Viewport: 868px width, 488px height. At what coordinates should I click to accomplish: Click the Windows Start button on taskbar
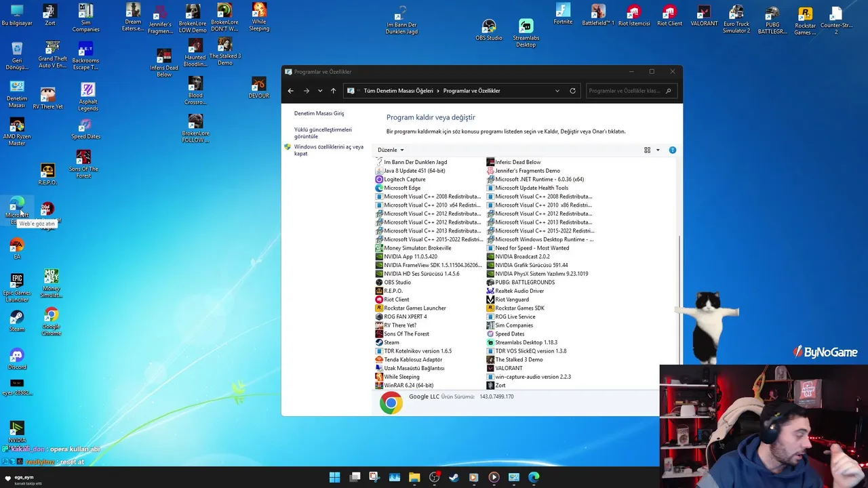pyautogui.click(x=334, y=477)
